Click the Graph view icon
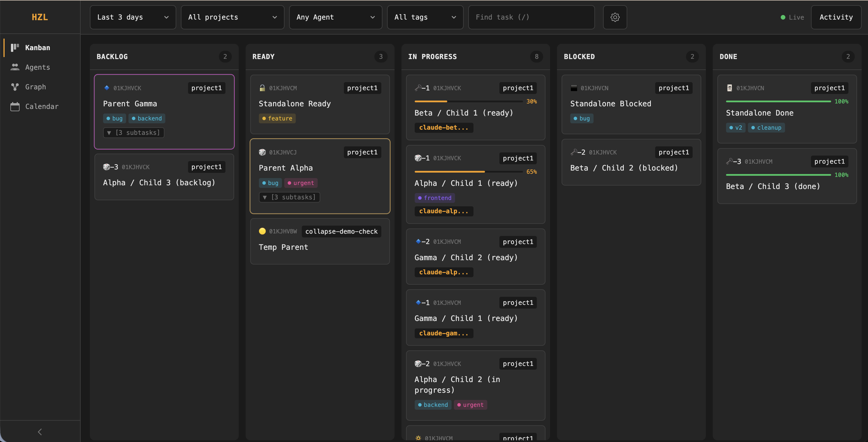The image size is (868, 442). [x=14, y=87]
